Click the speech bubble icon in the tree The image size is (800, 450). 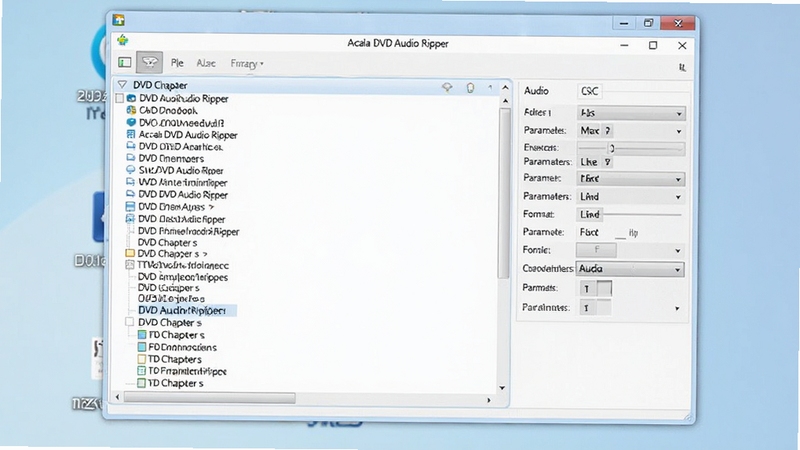[x=131, y=170]
